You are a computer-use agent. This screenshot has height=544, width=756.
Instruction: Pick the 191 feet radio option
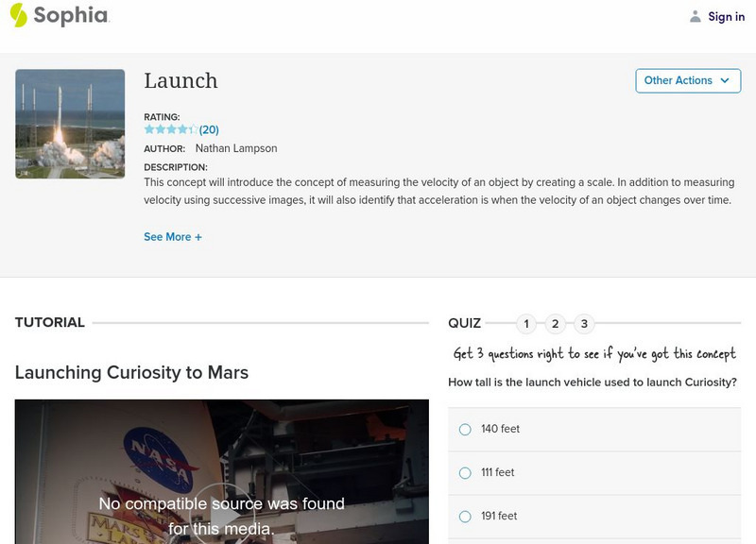coord(465,516)
